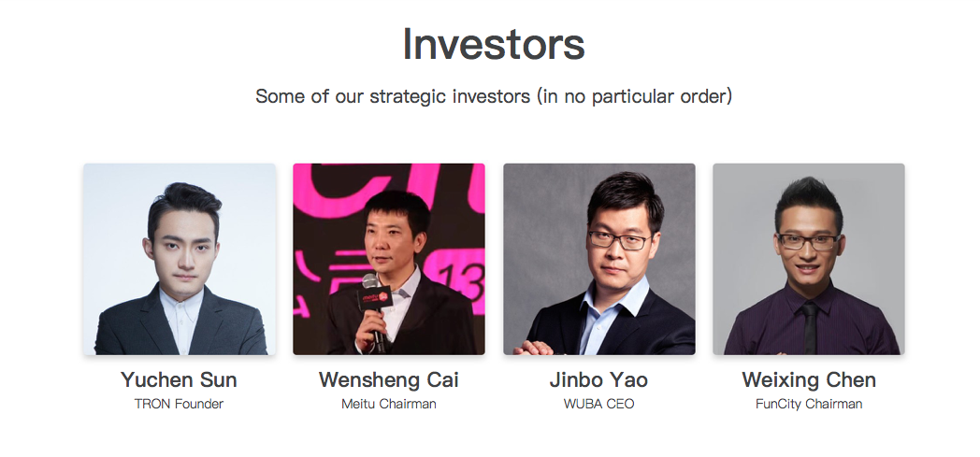Click the eyeglasses in the FunCity Chairman photo
Viewport: 980px width, 457px height.
point(808,241)
